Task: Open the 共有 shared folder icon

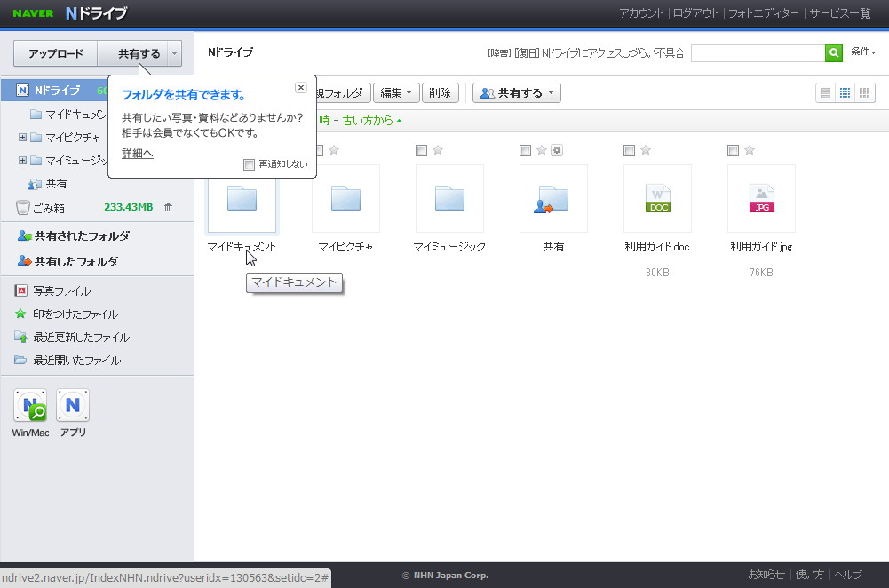Action: (553, 198)
